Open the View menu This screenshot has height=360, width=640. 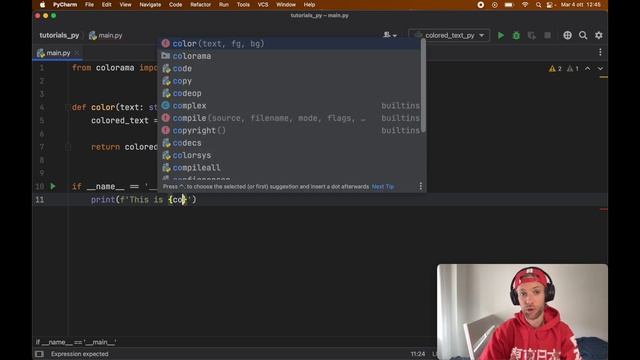coord(125,5)
